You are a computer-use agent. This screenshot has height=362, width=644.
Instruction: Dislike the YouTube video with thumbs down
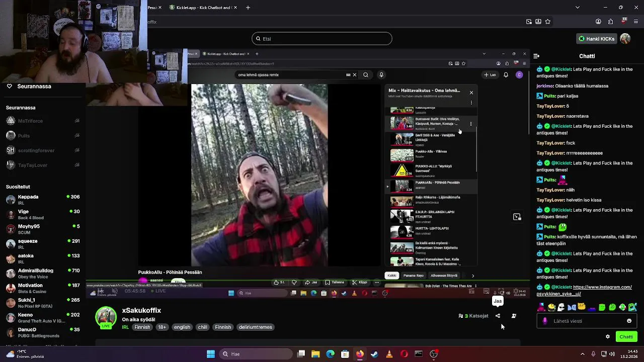coord(294,282)
